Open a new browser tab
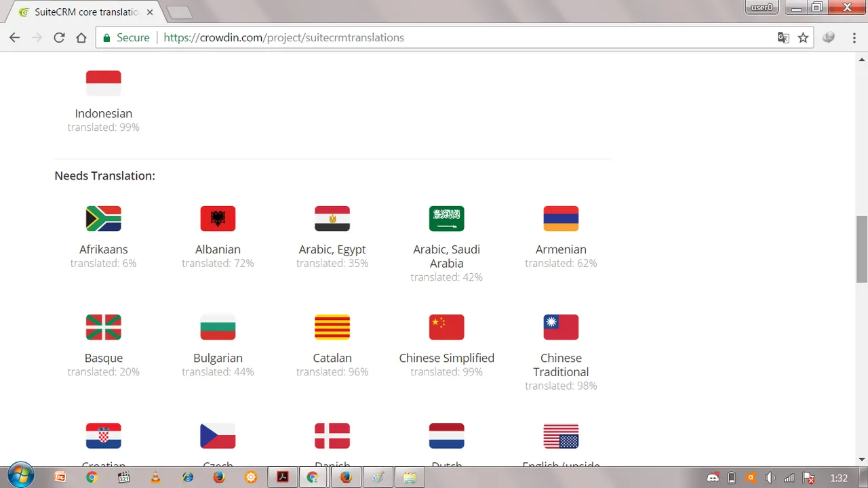 [179, 12]
